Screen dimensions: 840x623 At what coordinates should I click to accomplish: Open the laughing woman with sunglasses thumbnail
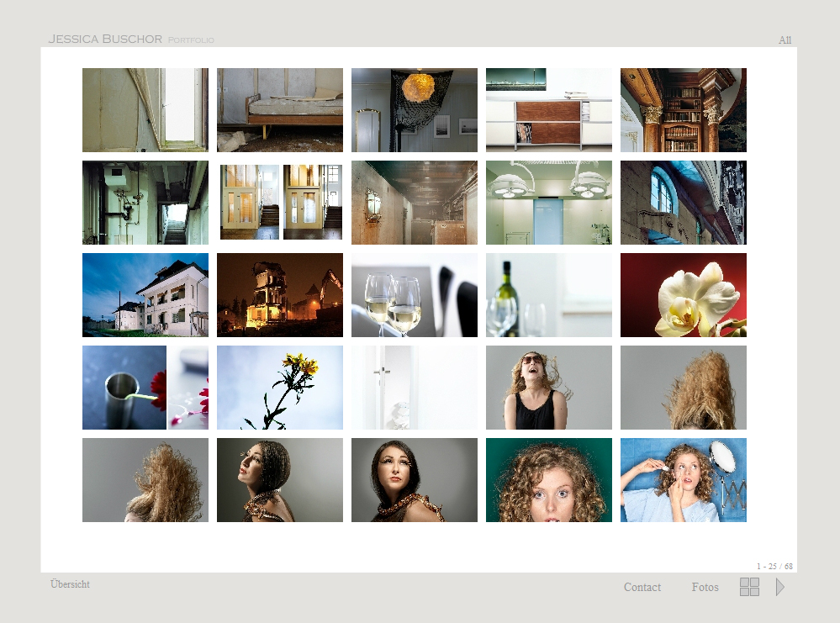tap(548, 388)
